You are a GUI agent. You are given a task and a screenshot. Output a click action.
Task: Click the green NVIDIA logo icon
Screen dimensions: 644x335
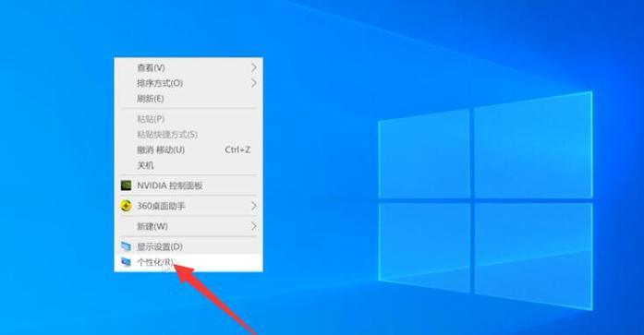pyautogui.click(x=126, y=185)
